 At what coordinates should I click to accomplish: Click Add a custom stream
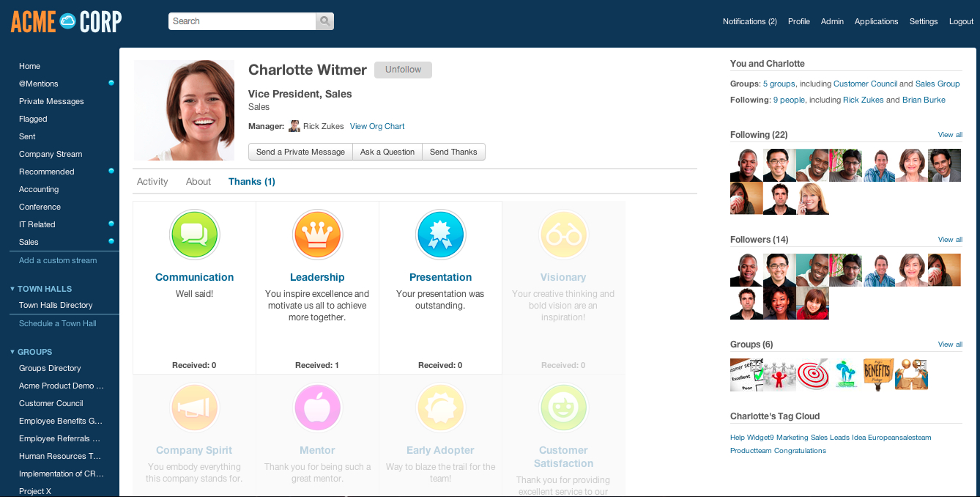click(58, 260)
